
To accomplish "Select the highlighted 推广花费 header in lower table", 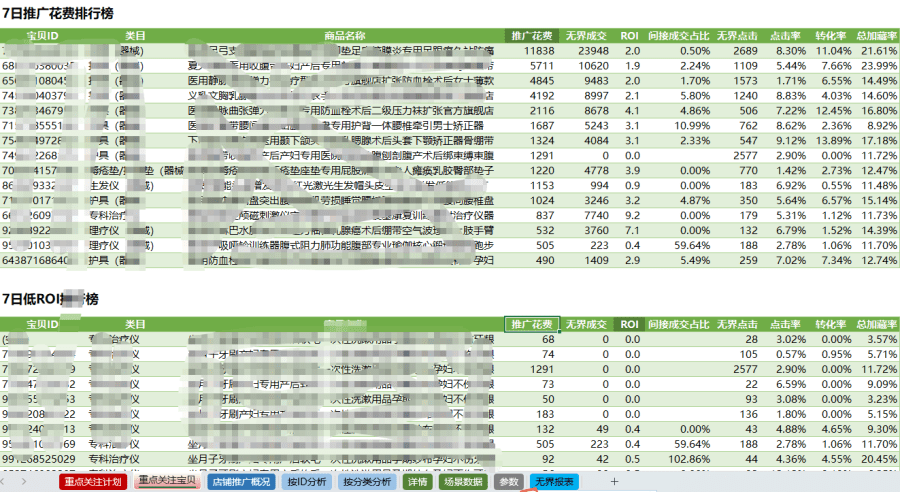I will (x=531, y=324).
